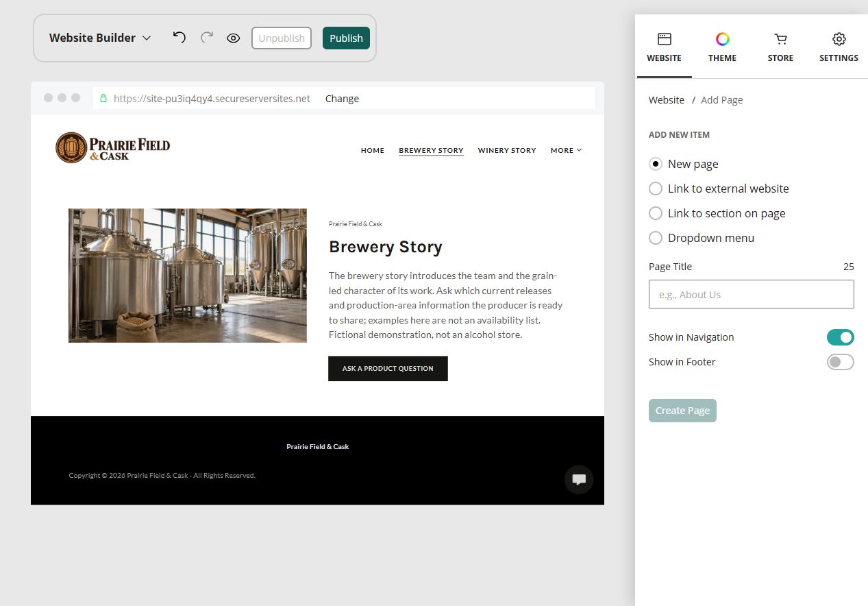Click the Publish button
The height and width of the screenshot is (606, 868).
pos(346,38)
